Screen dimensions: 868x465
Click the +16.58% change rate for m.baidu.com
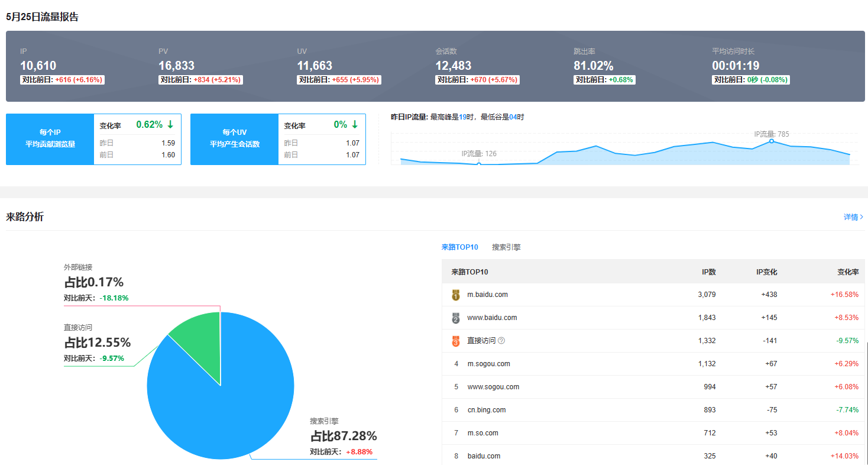pyautogui.click(x=844, y=295)
